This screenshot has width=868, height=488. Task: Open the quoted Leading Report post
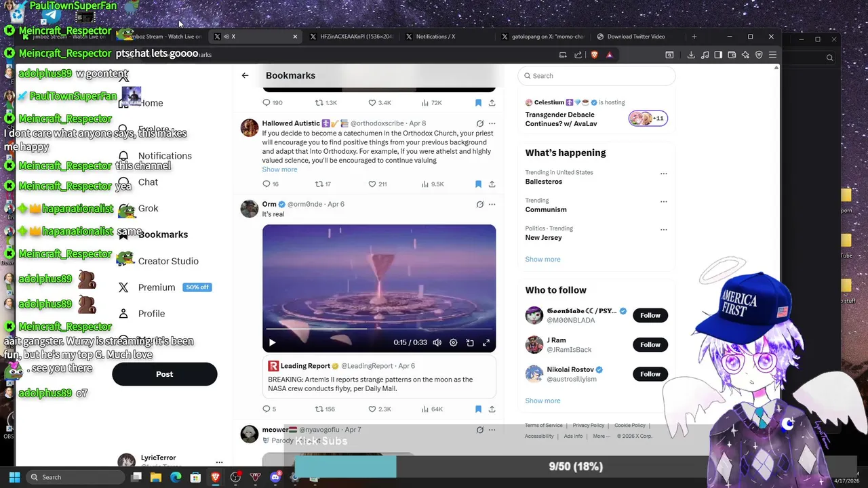tap(379, 378)
